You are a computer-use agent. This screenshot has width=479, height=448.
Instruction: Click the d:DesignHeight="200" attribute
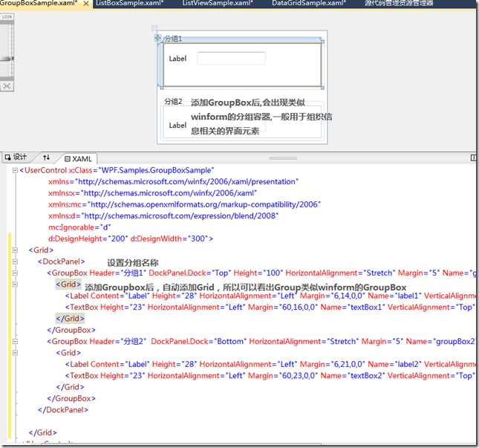[87, 238]
